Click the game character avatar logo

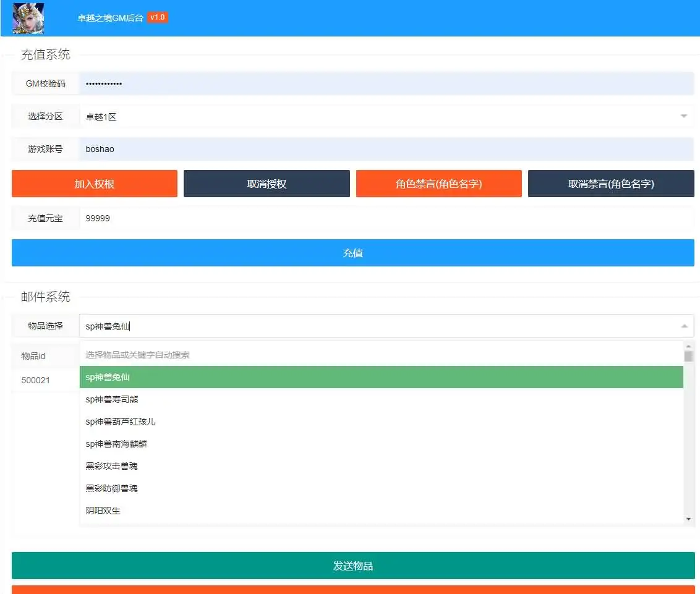pyautogui.click(x=28, y=19)
